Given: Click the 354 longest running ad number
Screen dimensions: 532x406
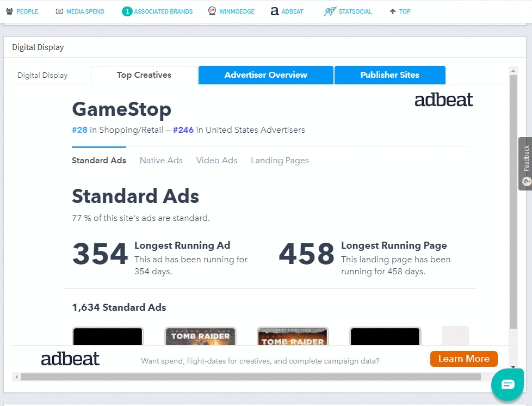Looking at the screenshot, I should [100, 254].
